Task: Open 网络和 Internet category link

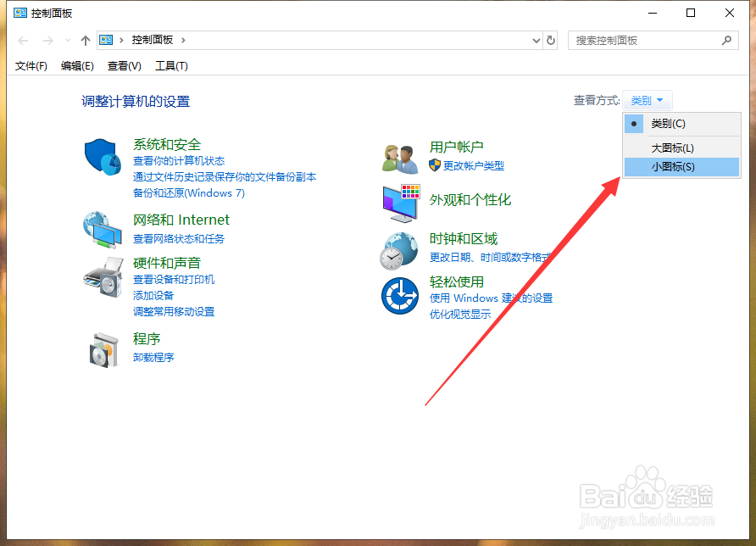Action: pyautogui.click(x=181, y=220)
